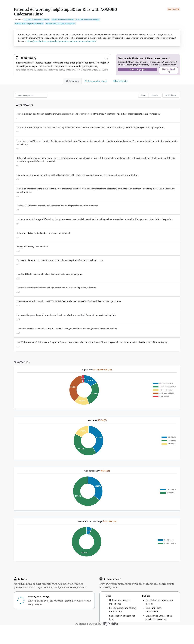Click the external-link icon under Give feedback
The width and height of the screenshot is (194, 644).
click(169, 72)
